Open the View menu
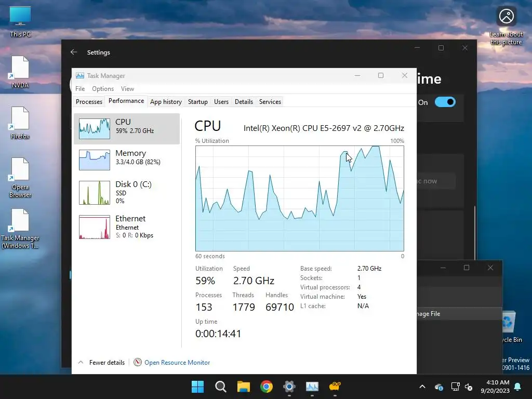 tap(128, 88)
